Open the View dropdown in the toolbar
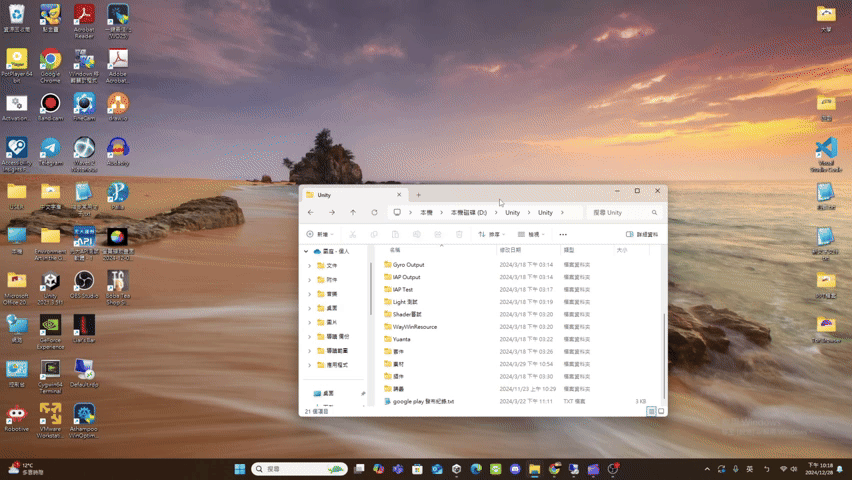The height and width of the screenshot is (480, 852). click(531, 234)
